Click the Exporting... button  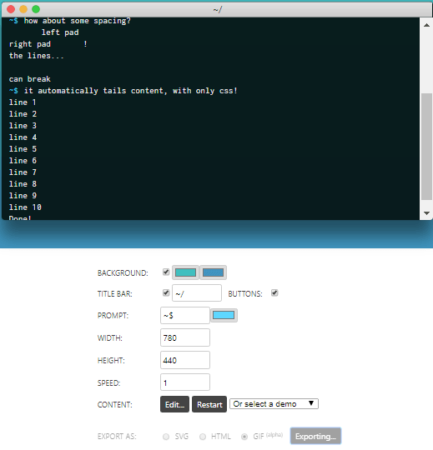pos(316,436)
